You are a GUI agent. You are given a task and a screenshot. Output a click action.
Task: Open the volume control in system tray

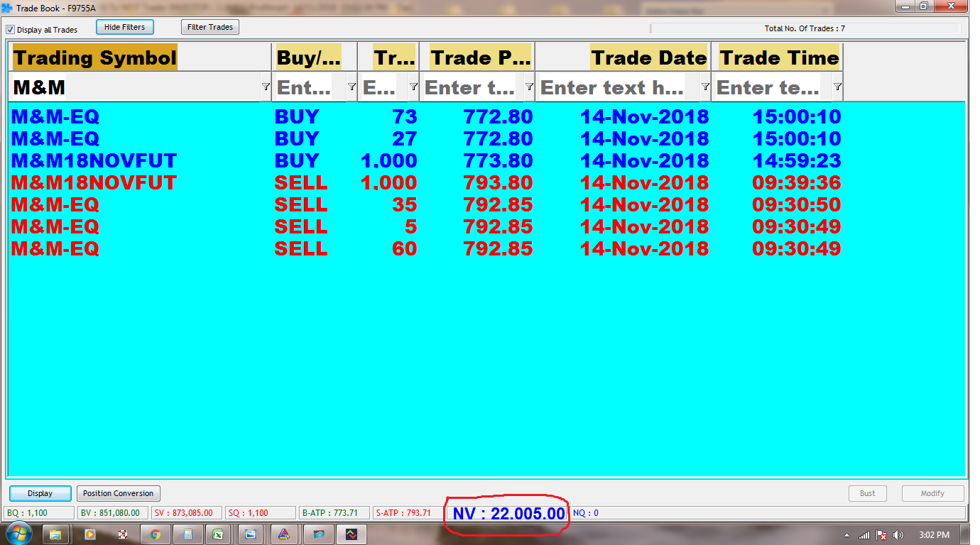(898, 535)
